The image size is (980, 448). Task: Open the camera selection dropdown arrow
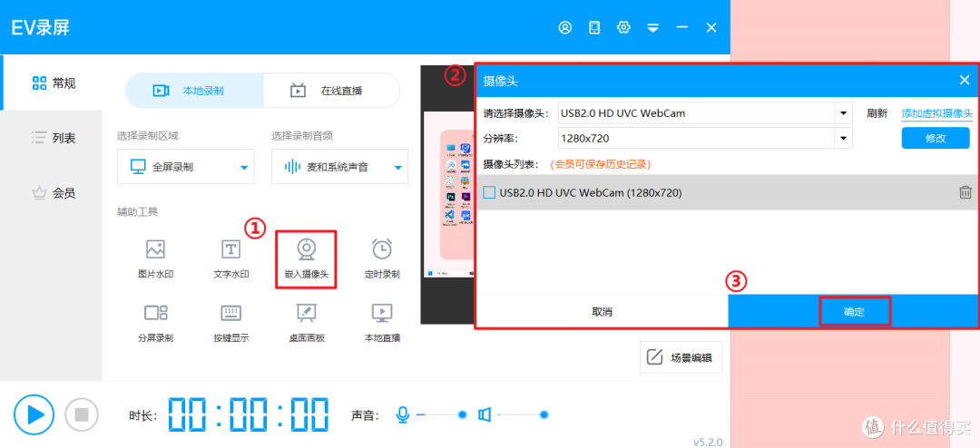coord(844,113)
